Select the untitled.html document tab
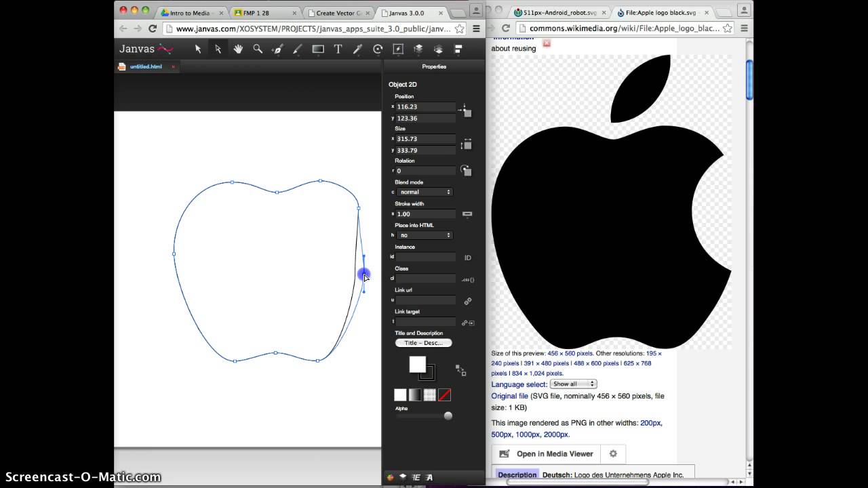Viewport: 868px width, 488px height. coord(146,66)
